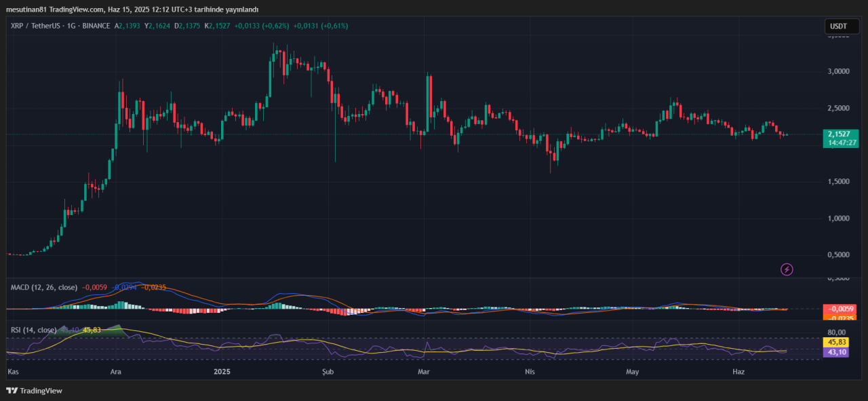The image size is (868, 401).
Task: Click the mesutinan81 publisher header text
Action: click(132, 9)
